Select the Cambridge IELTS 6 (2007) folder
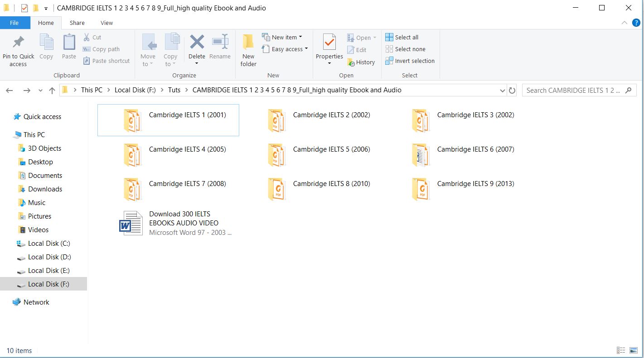The height and width of the screenshot is (358, 644). click(456, 154)
